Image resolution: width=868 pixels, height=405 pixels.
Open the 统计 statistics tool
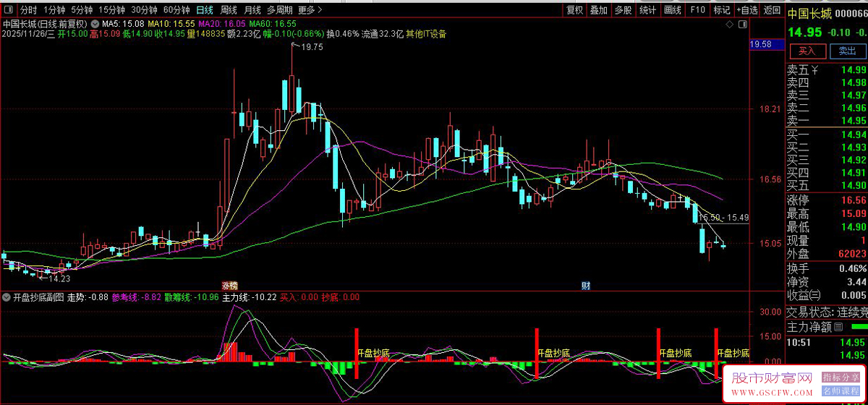pyautogui.click(x=648, y=10)
